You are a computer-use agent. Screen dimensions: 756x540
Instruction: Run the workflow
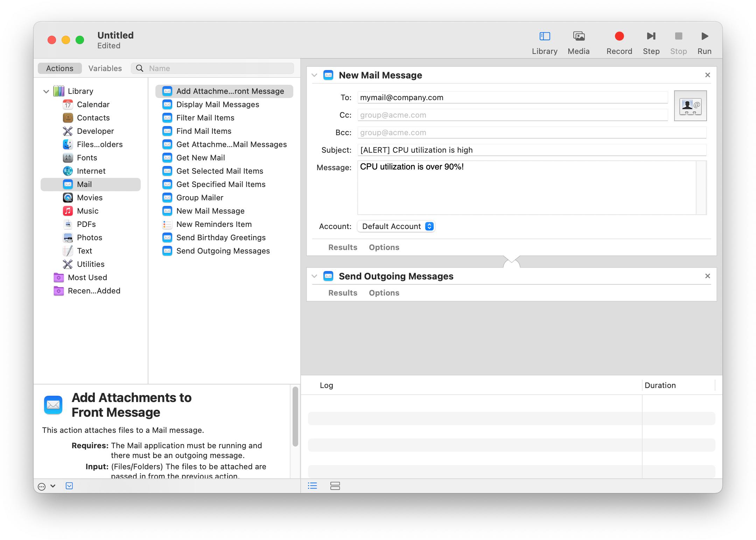(x=704, y=43)
